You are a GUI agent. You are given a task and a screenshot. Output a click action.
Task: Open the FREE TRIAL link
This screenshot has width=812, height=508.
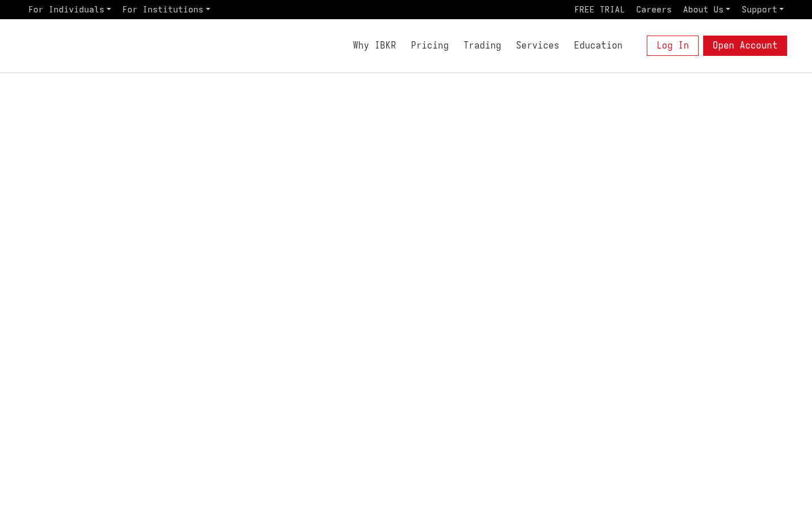(x=599, y=10)
